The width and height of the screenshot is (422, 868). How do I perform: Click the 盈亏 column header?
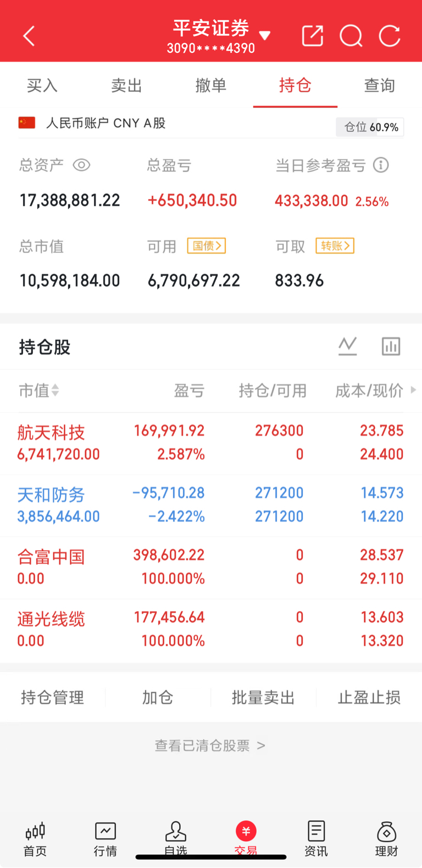pyautogui.click(x=189, y=391)
